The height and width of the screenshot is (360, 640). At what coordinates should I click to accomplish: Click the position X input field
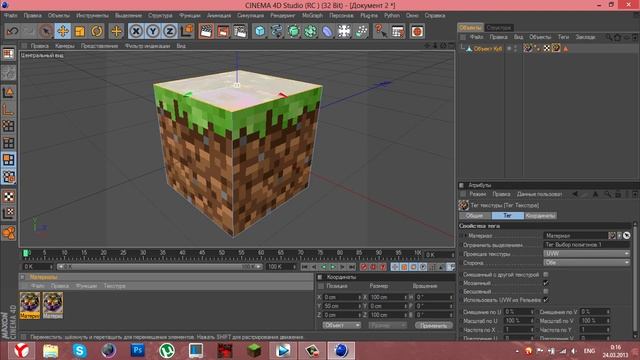341,297
